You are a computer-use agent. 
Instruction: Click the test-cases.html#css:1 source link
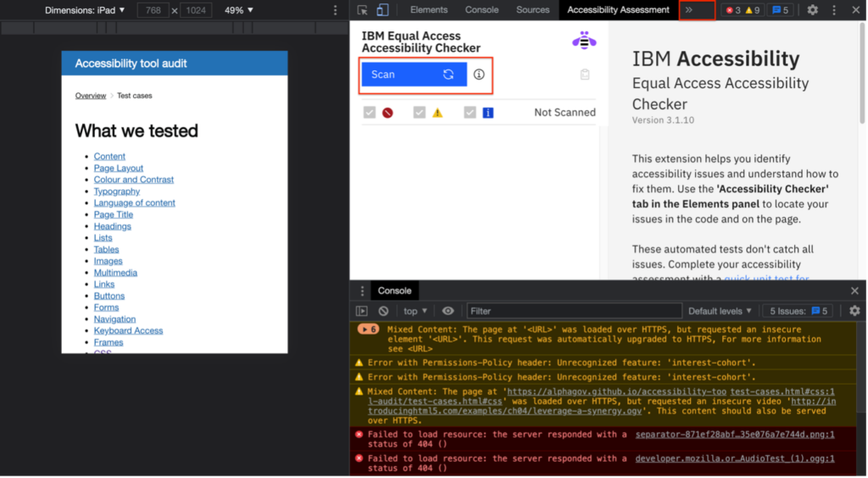pos(782,392)
